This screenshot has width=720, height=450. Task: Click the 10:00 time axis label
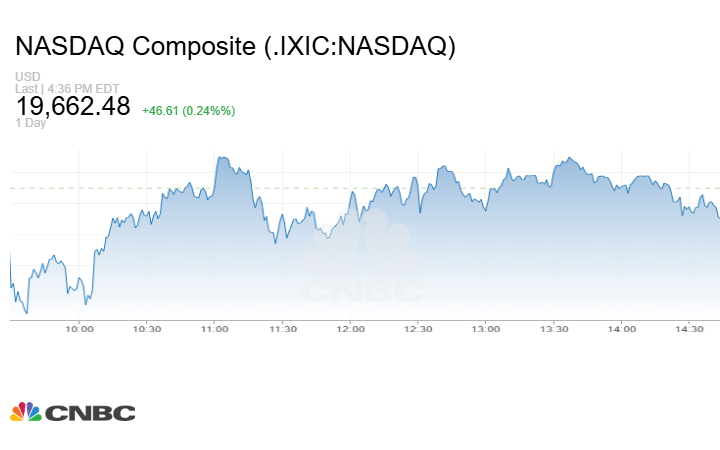pos(79,329)
